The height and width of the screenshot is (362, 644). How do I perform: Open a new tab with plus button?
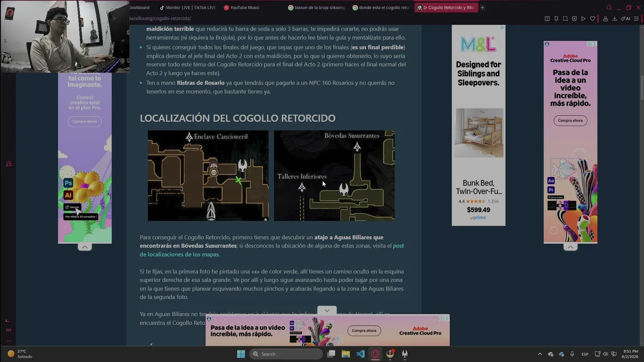[482, 8]
